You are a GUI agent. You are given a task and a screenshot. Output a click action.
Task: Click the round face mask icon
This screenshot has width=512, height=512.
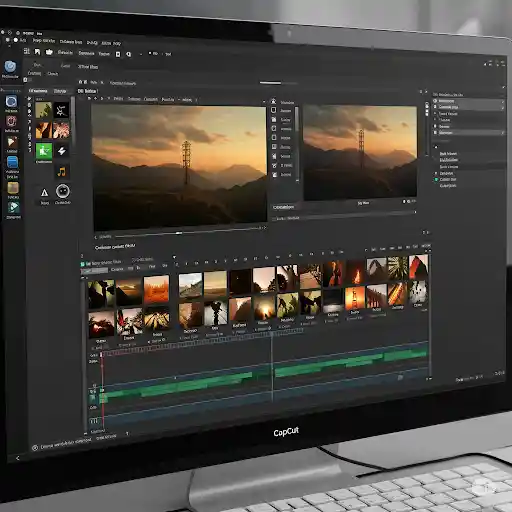pyautogui.click(x=63, y=191)
